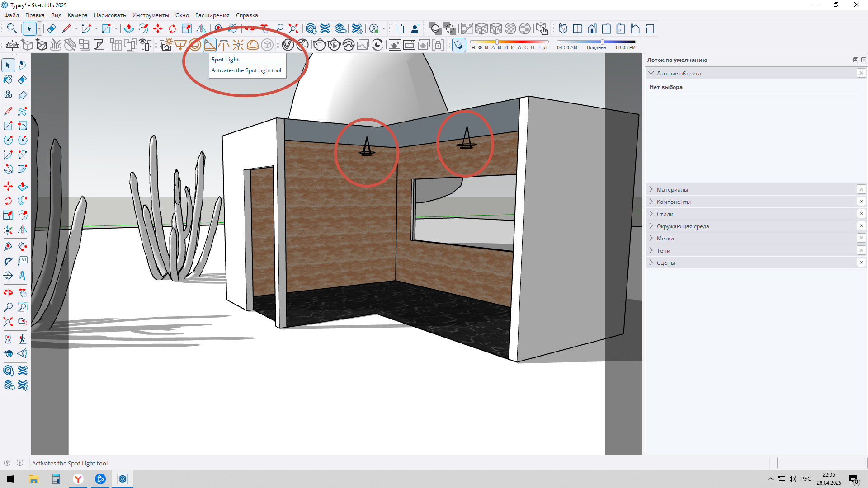The width and height of the screenshot is (868, 488).
Task: Select the Lasso Select tool in left toolbar
Action: [22, 65]
